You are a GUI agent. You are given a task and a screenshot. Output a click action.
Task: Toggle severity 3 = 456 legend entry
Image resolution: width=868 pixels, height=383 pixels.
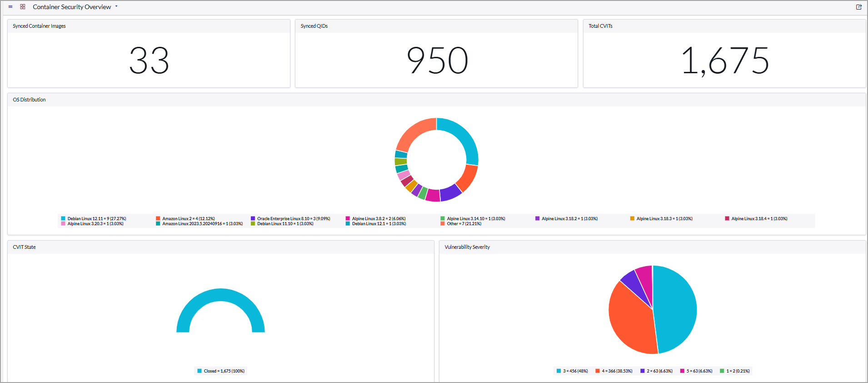572,371
